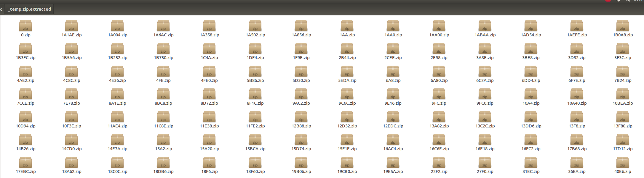Click the 6A8.zip file icon
The width and height of the screenshot is (644, 178).
click(x=393, y=71)
